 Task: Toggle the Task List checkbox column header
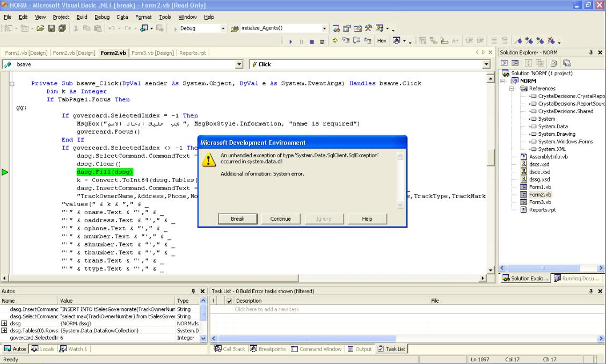pyautogui.click(x=230, y=301)
